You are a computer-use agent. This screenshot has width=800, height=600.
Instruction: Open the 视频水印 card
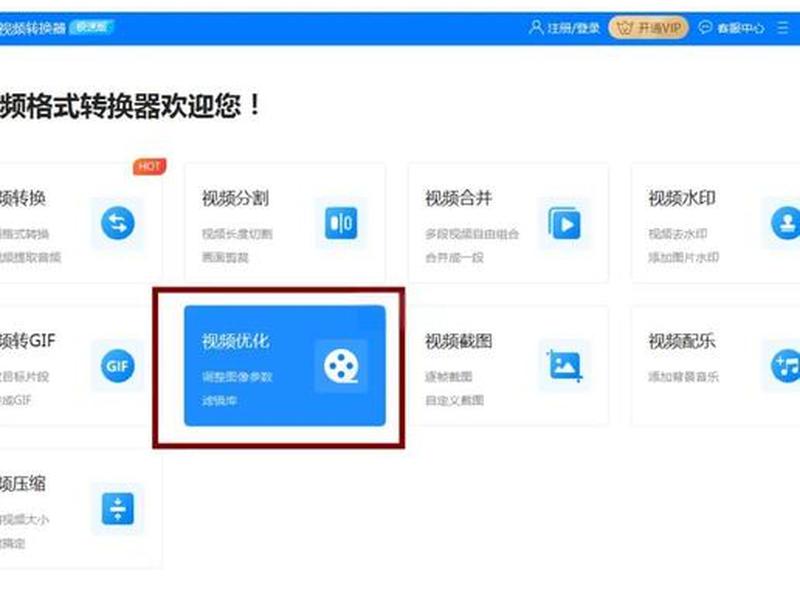715,222
